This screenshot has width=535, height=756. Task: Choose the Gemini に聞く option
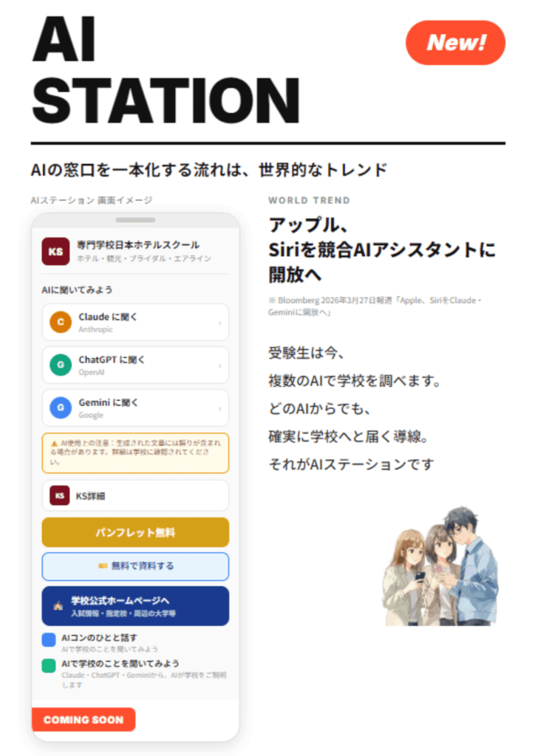[x=135, y=408]
